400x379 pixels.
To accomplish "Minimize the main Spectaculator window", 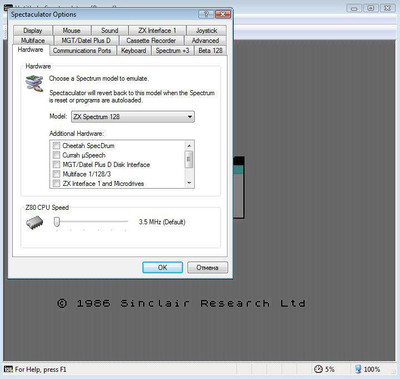I will click(x=354, y=8).
